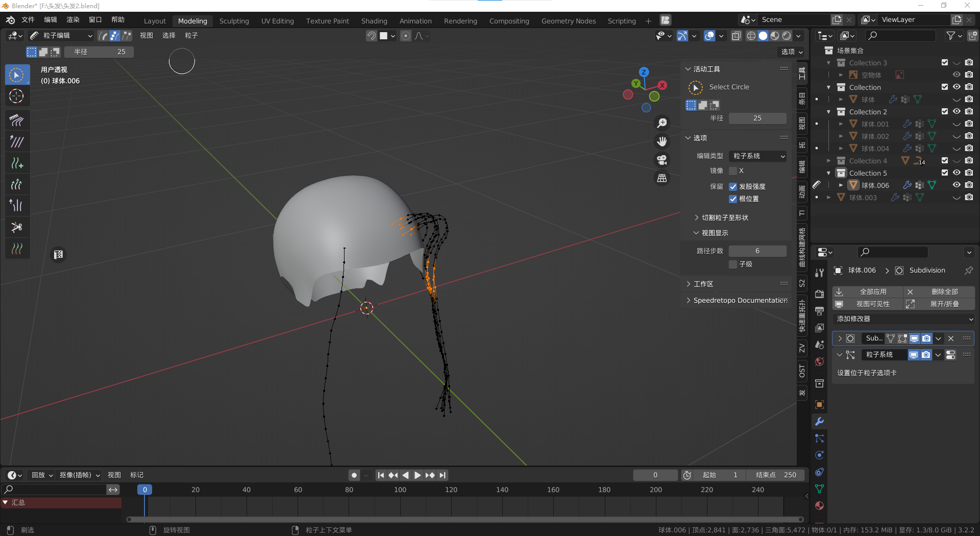This screenshot has width=980, height=536.
Task: Open the 粒子 menu in viewport header
Action: 191,36
